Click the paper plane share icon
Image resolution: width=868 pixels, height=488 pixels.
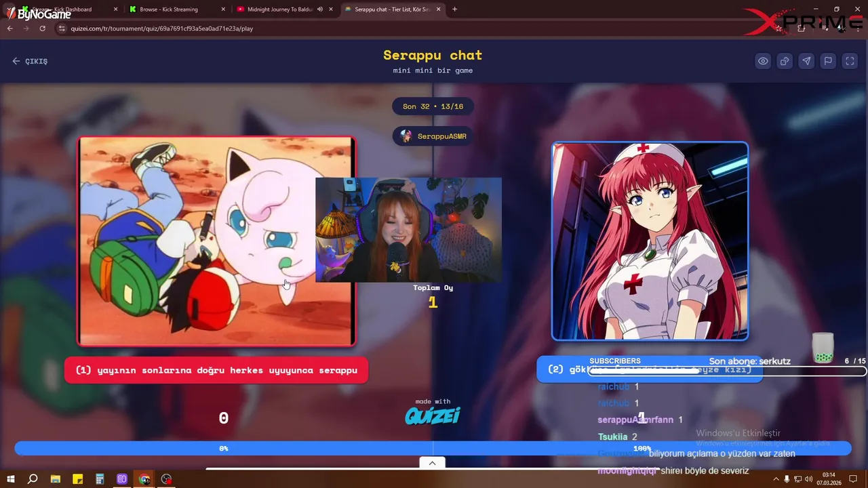click(806, 61)
